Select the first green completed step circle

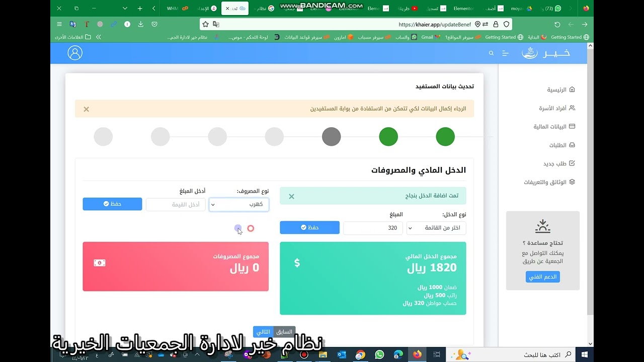click(x=445, y=137)
